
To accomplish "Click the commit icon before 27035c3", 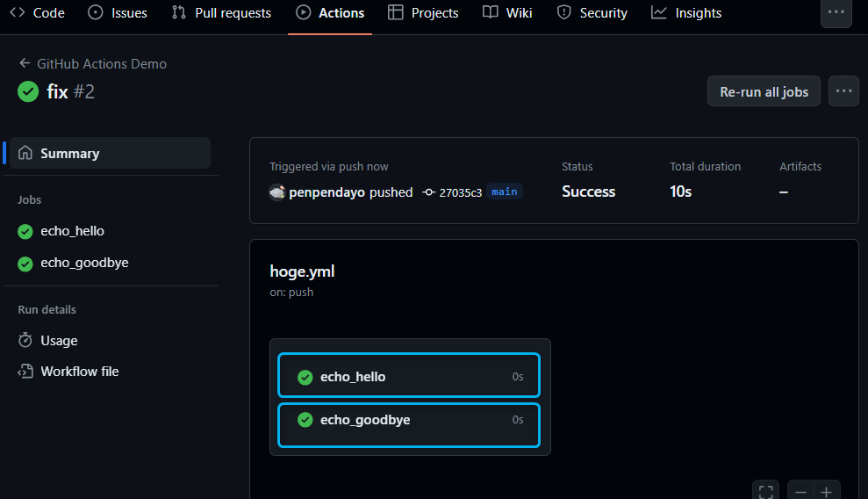I will [x=429, y=192].
